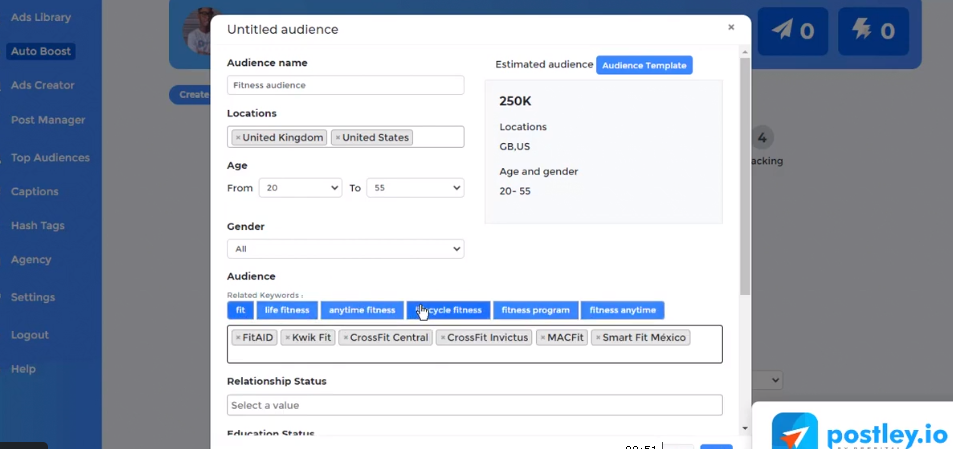Image resolution: width=953 pixels, height=449 pixels.
Task: Add the 'fitness program' related keyword
Action: 535,310
